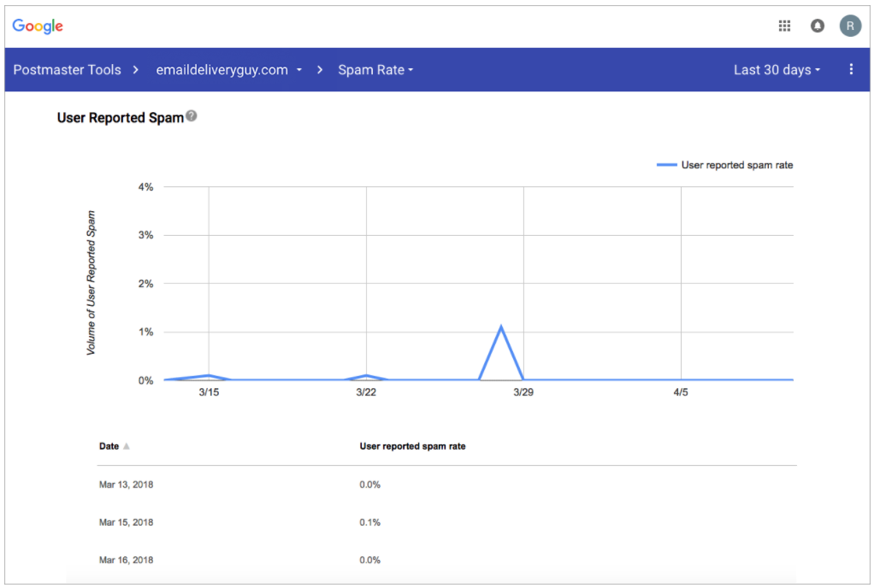Click the chevron between domain and Spam Rate

point(317,70)
